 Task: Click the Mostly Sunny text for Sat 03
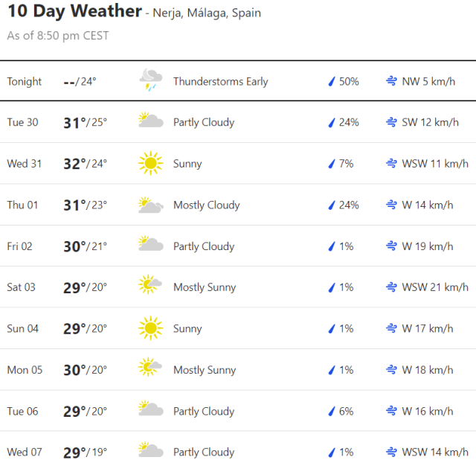click(x=205, y=287)
